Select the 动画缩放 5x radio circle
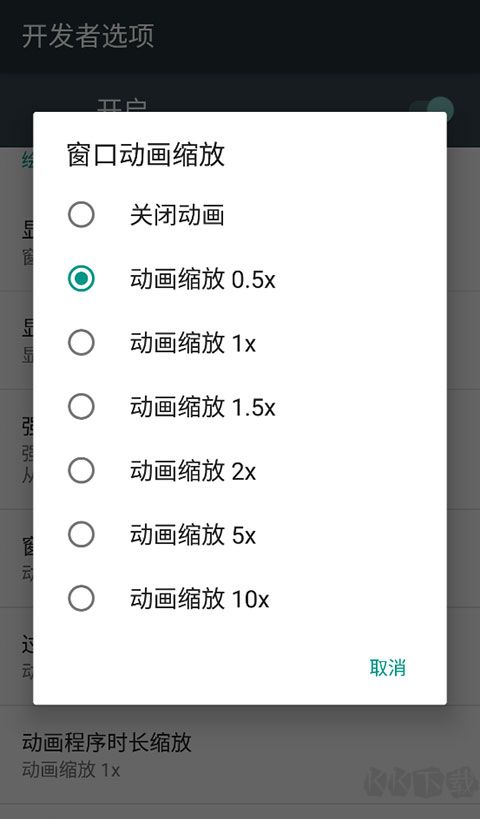Screen dimensions: 480x819 [x=81, y=534]
